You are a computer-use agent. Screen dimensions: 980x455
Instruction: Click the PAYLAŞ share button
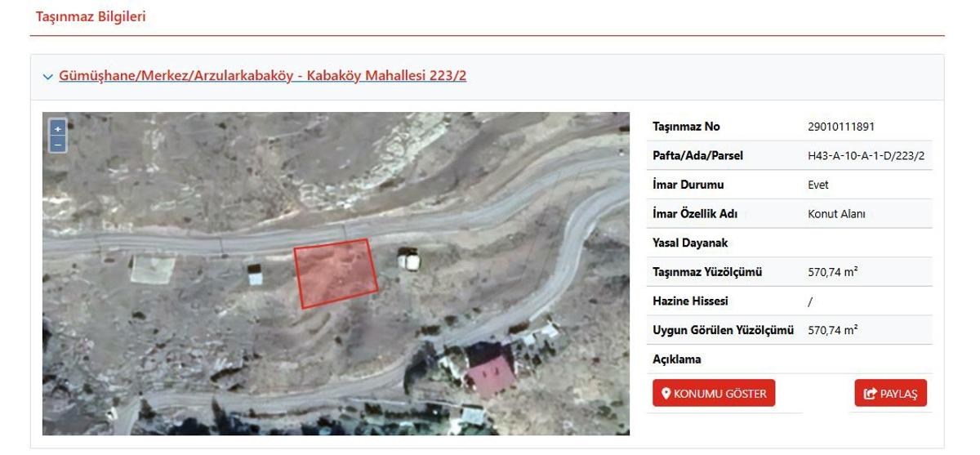[x=891, y=394]
